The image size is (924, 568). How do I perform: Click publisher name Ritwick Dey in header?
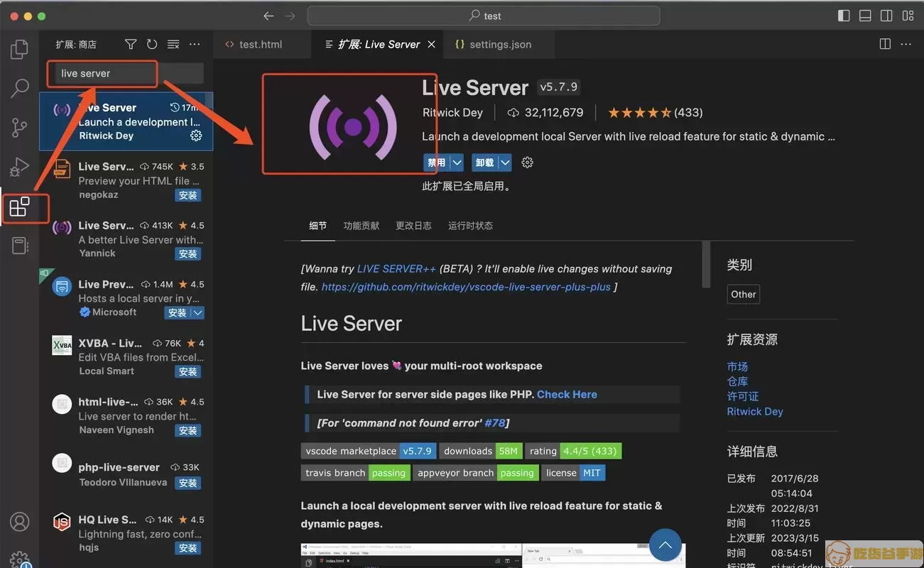tap(452, 113)
